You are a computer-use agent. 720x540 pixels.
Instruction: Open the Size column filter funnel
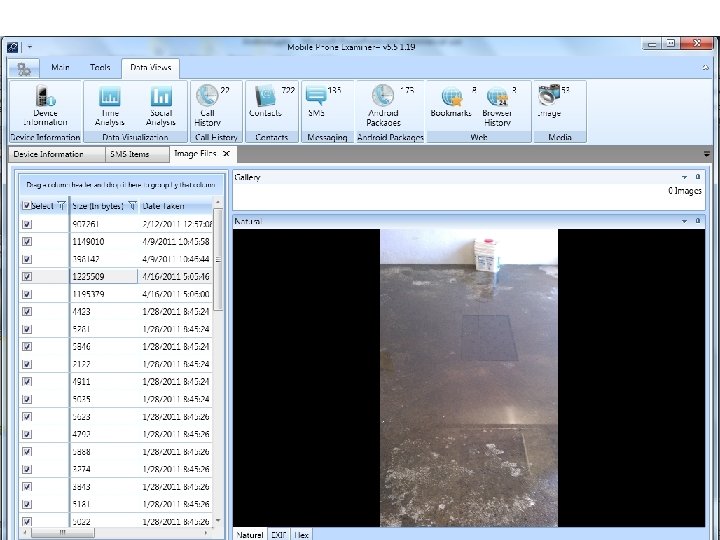132,206
